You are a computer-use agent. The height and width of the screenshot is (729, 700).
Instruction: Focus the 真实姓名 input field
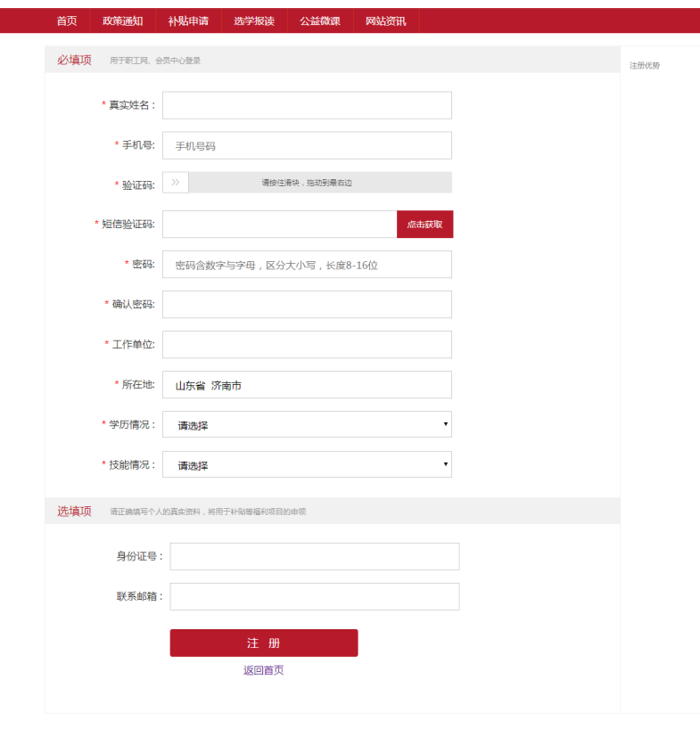click(x=307, y=105)
